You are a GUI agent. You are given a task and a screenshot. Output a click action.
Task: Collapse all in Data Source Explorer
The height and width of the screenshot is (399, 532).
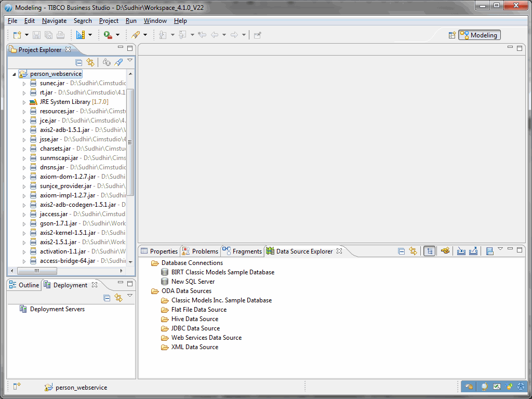tap(402, 251)
